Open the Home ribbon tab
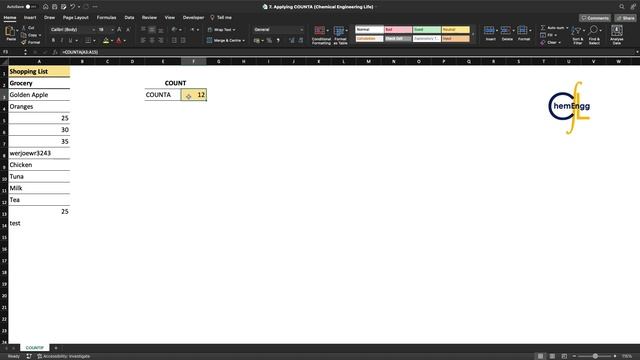This screenshot has height=360, width=640. pyautogui.click(x=10, y=18)
